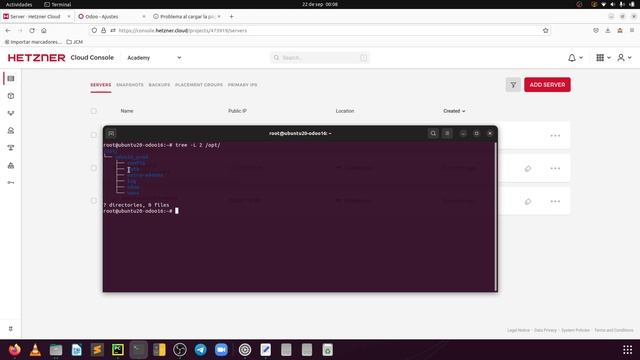The height and width of the screenshot is (360, 640).
Task: Show all applications grid in the dock
Action: tap(628, 350)
